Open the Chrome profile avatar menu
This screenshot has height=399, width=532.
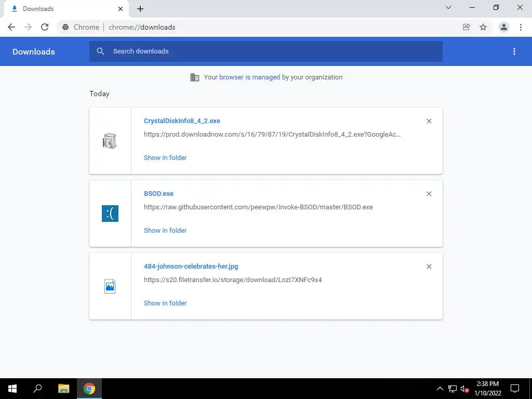pos(504,27)
